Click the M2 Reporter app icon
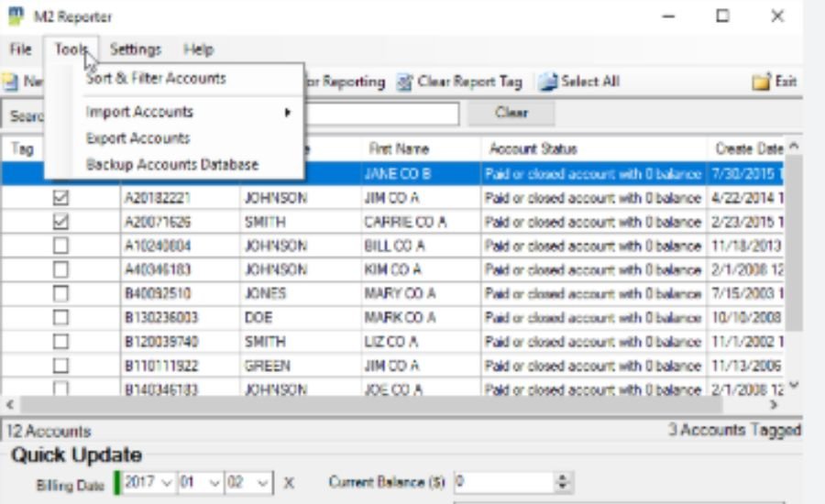 16,16
